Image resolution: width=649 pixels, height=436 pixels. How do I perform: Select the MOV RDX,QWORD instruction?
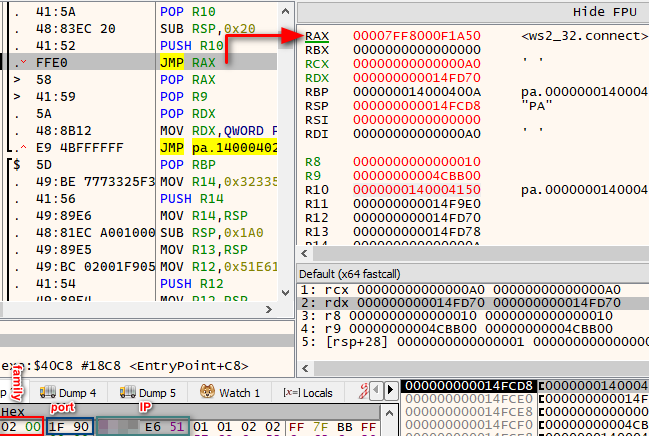[219, 130]
